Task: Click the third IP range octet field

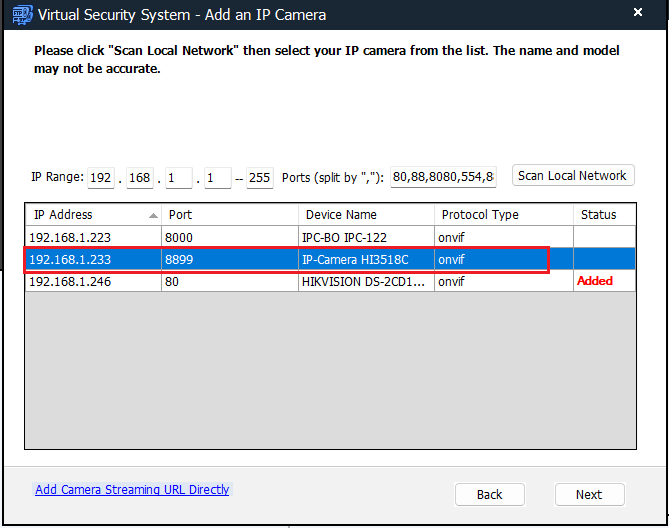Action: (178, 178)
